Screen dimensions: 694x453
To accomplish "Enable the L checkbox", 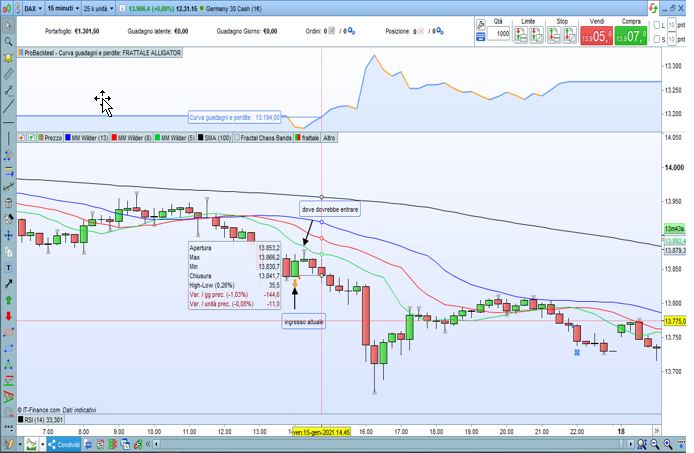I will pos(657,25).
